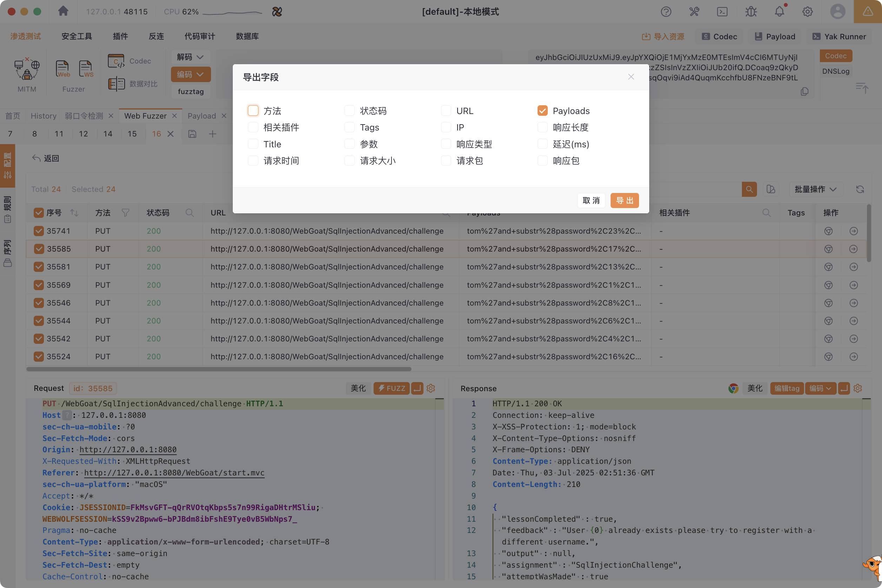
Task: Open Response editor settings gear
Action: [858, 388]
